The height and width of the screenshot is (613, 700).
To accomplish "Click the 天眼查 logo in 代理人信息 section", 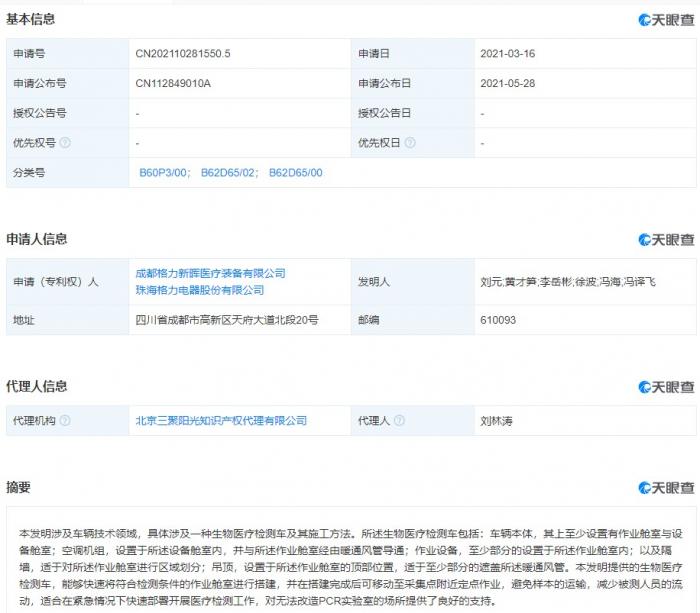I will coord(666,387).
